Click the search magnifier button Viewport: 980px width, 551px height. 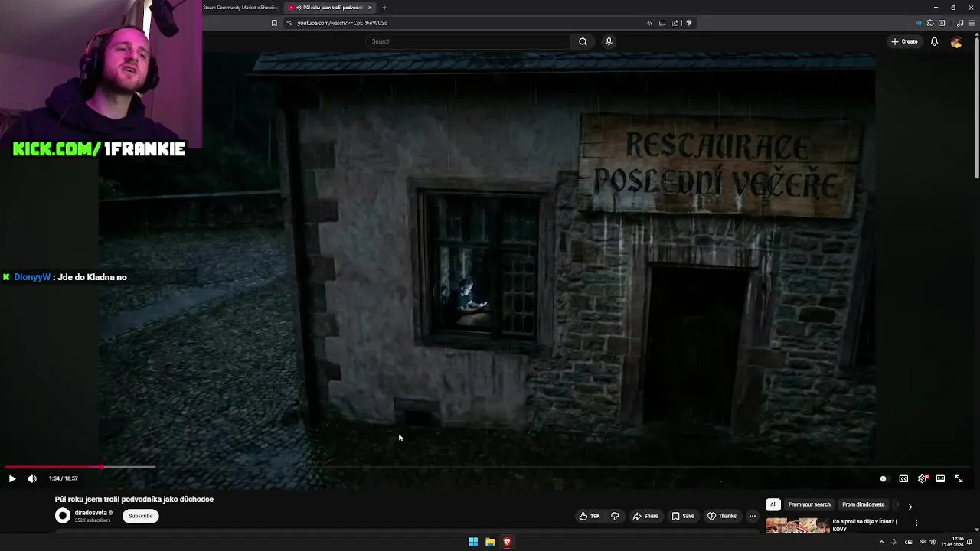pos(583,41)
